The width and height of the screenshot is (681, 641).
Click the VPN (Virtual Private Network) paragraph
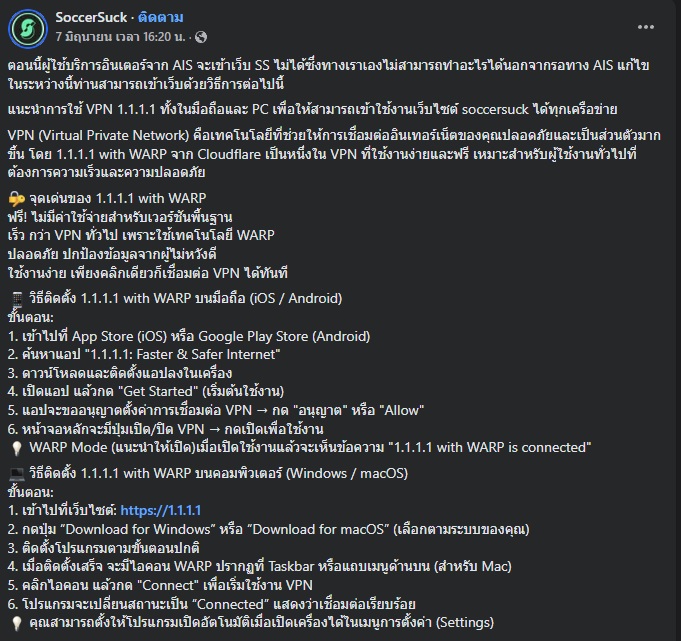[x=334, y=154]
